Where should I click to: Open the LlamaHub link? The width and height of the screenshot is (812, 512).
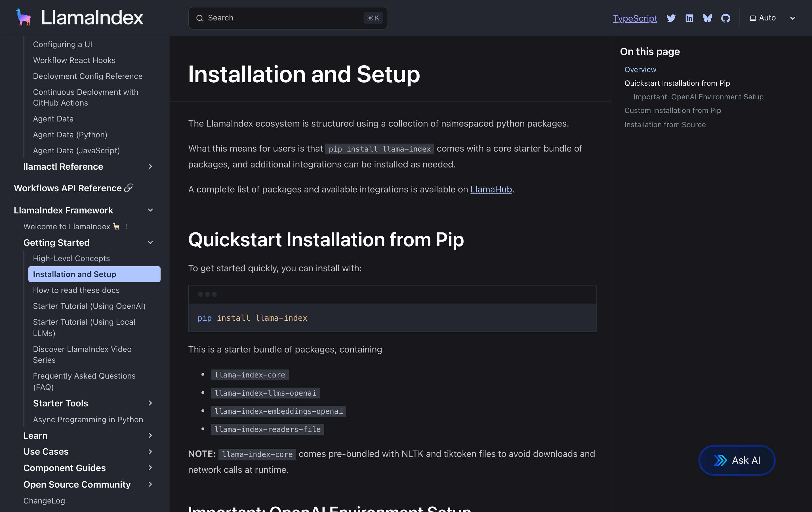491,189
